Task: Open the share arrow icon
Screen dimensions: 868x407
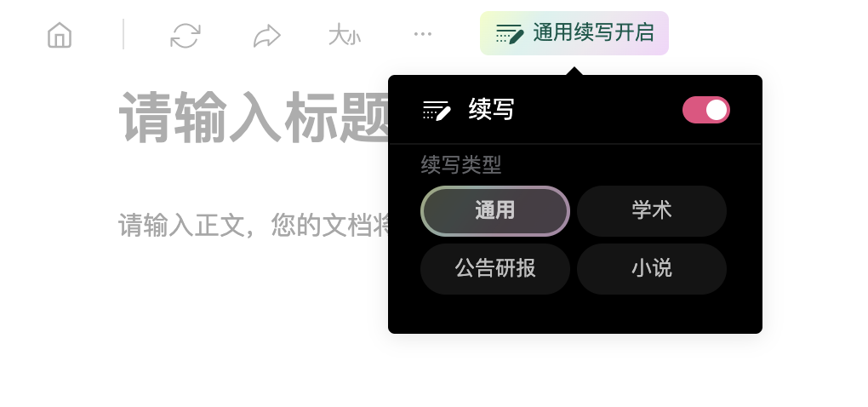Action: pyautogui.click(x=267, y=36)
